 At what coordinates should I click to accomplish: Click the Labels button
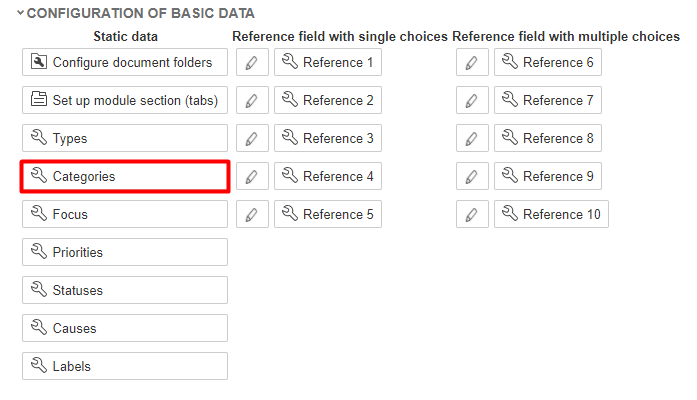point(125,367)
